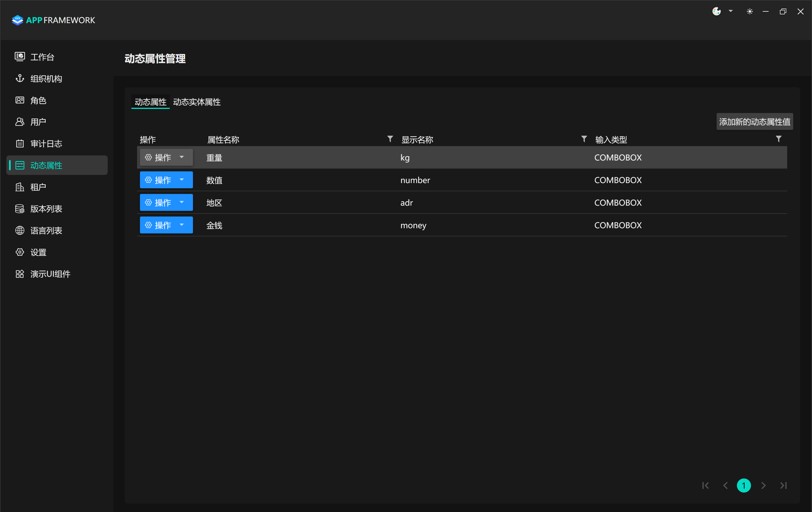Click the audit log icon

click(19, 144)
